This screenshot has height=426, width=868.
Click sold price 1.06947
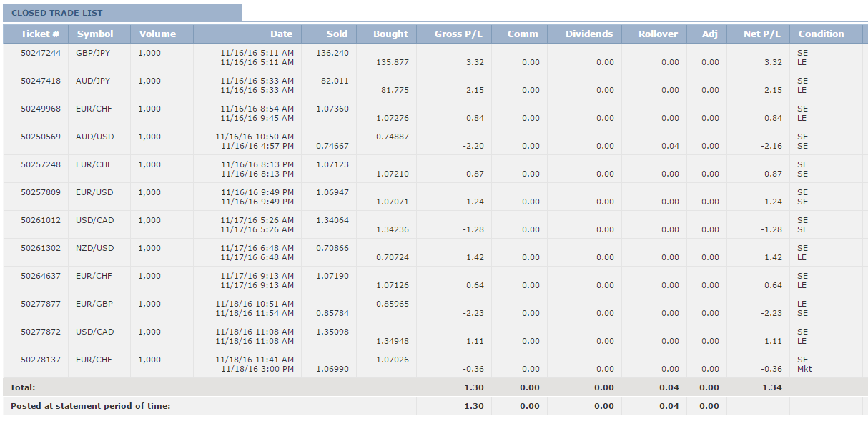pyautogui.click(x=332, y=192)
